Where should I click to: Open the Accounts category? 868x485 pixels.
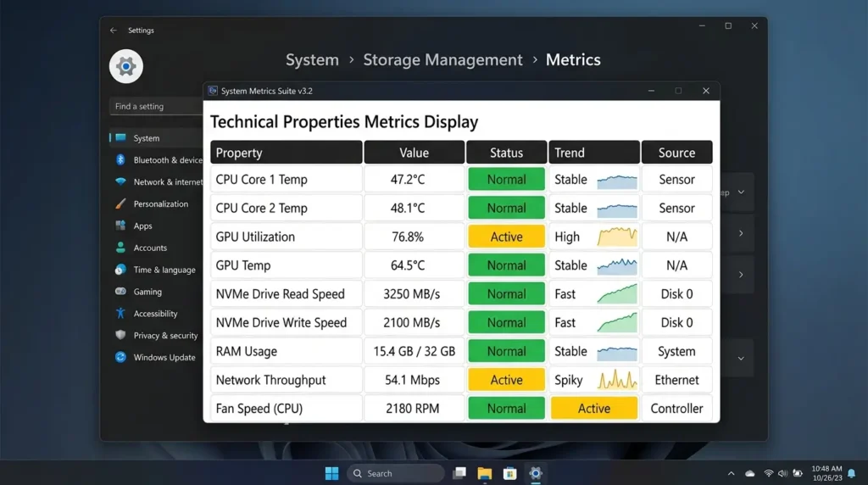click(x=157, y=248)
